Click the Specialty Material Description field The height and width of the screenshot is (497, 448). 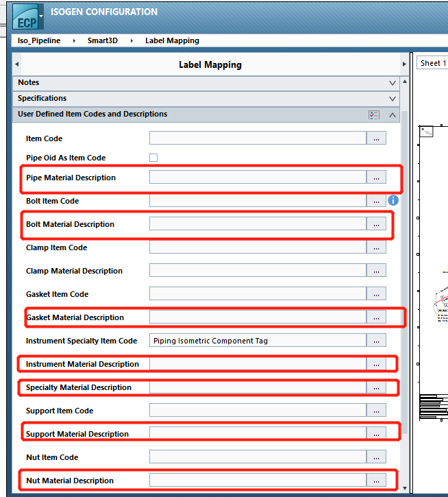[x=258, y=387]
